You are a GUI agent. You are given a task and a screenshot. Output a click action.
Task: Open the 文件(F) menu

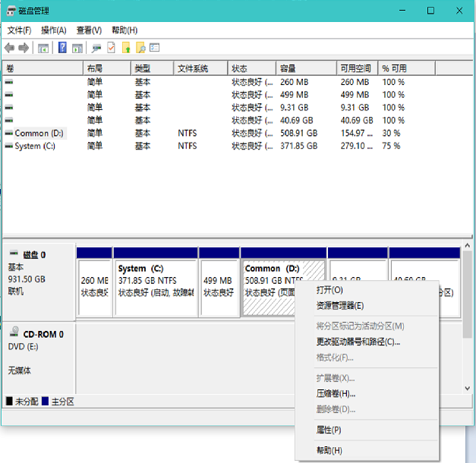tap(20, 30)
